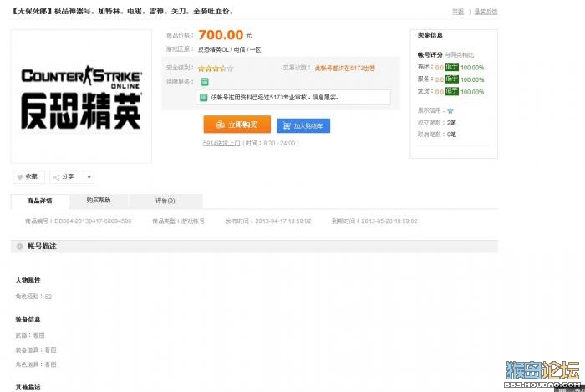Click the 700.00 price text
585x392 pixels.
[x=221, y=35]
